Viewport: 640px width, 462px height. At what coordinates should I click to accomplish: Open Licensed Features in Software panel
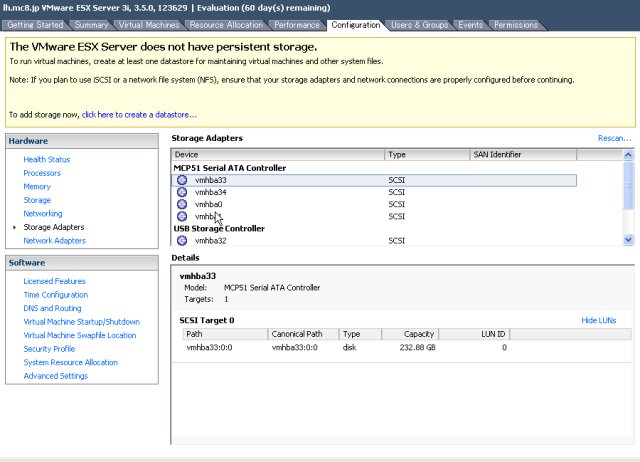[54, 281]
